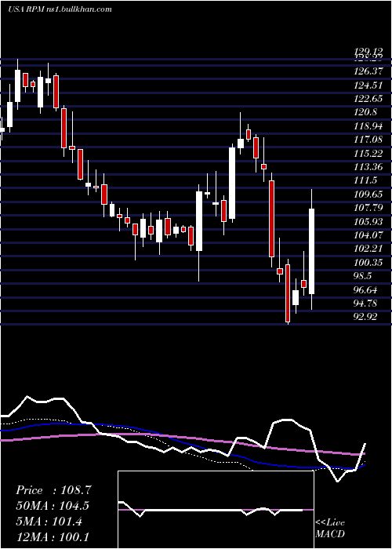Image resolution: width=392 pixels, height=549 pixels.
Task: Click the 105.93 price axis label
Action: pos(368,221)
